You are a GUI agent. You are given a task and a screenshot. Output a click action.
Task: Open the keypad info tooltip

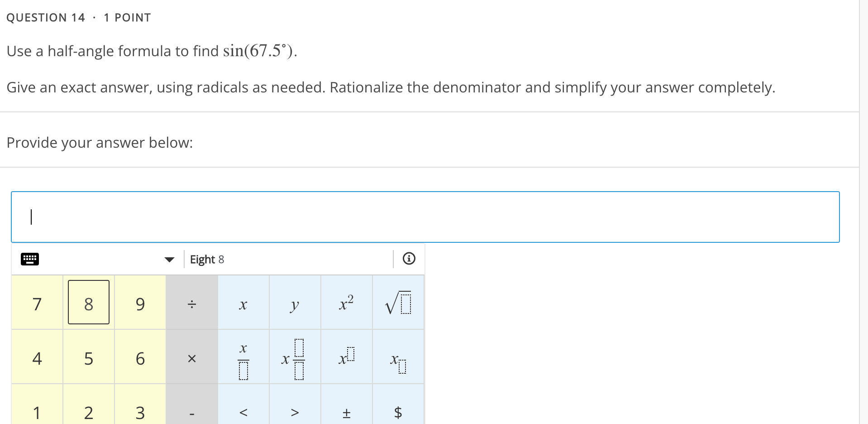click(409, 259)
